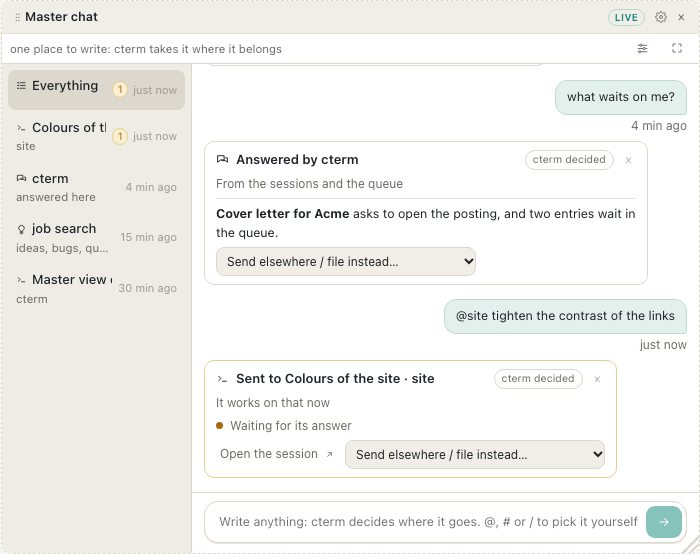Click the 'Cover letter for Acme' bold text

[x=283, y=214]
